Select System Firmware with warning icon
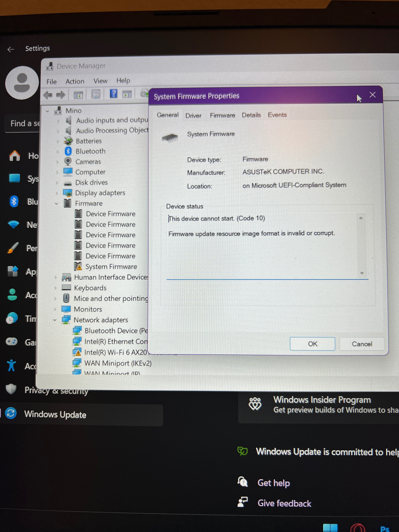Screen dimensions: 399x532 pos(111,267)
